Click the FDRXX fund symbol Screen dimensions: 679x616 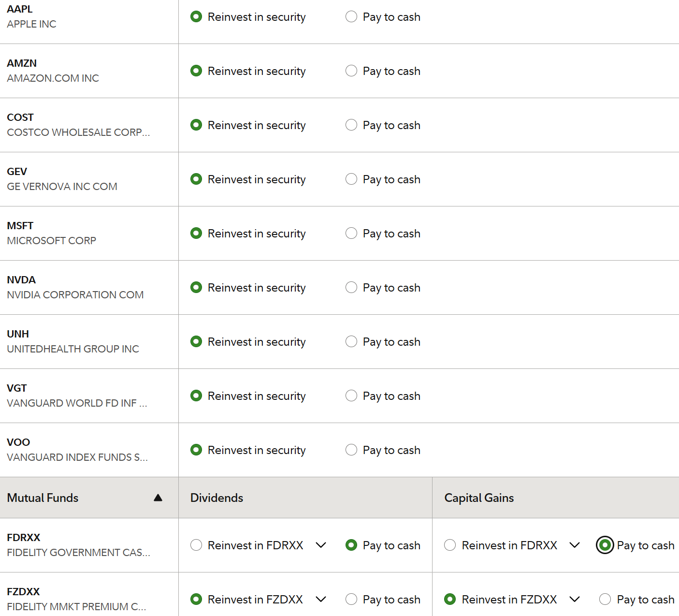[x=24, y=538]
